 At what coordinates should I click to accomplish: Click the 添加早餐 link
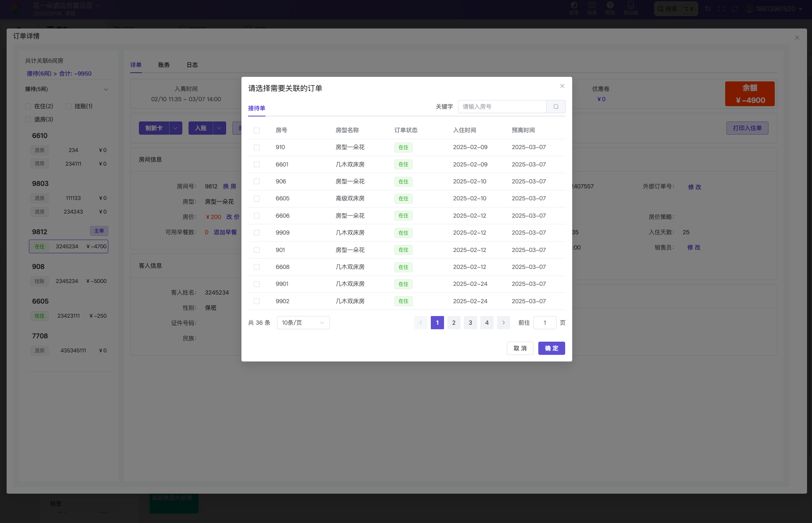pos(225,232)
